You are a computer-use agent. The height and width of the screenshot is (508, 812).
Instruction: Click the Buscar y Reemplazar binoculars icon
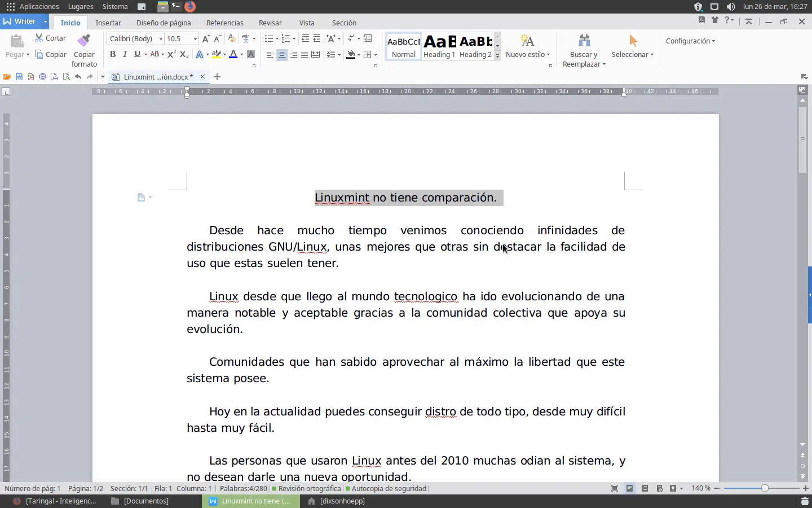point(584,41)
